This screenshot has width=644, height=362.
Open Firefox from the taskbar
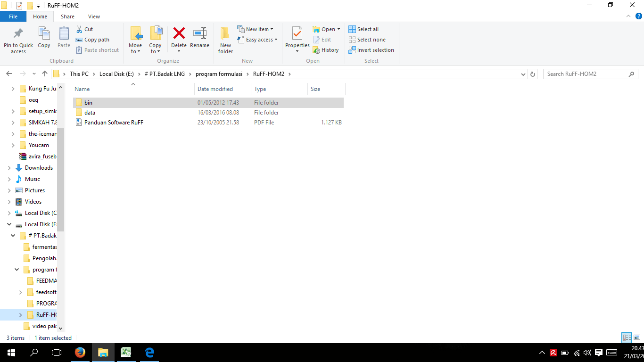[80, 353]
